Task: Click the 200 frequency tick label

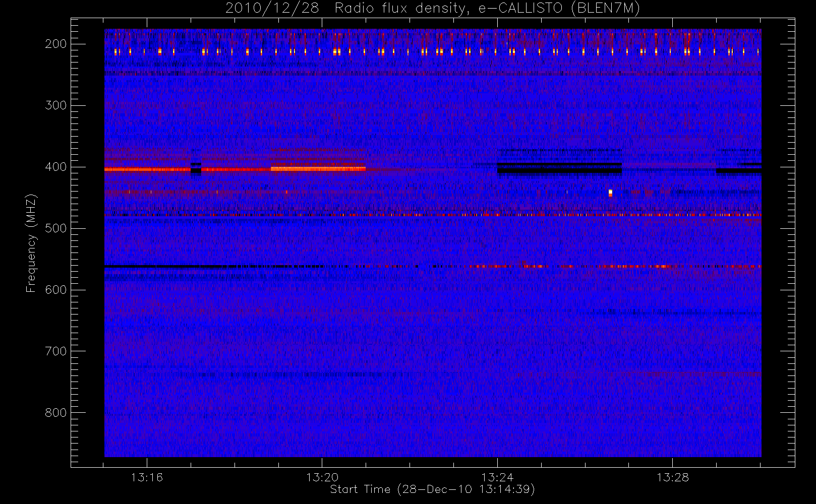Action: click(55, 44)
